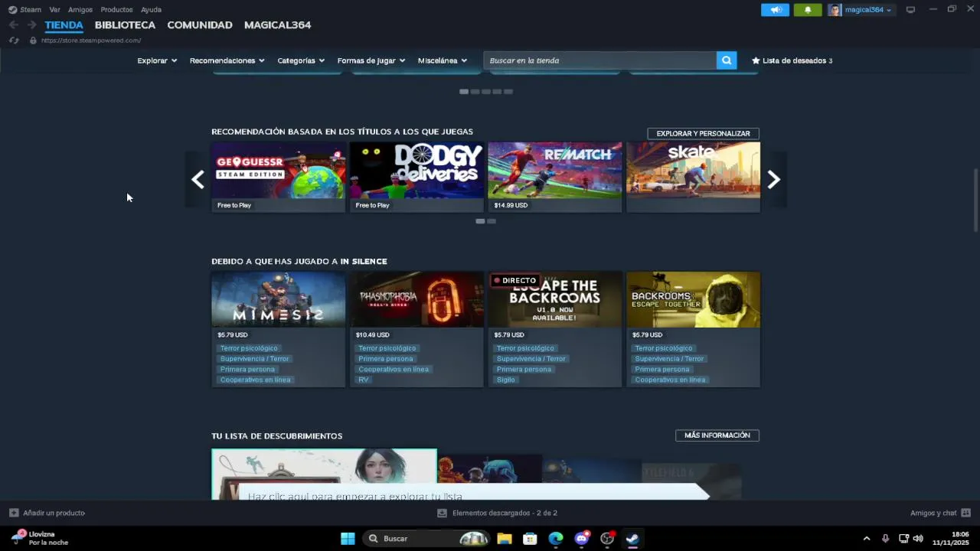The image size is (980, 551).
Task: Open the weather Llovizna widget
Action: point(40,539)
